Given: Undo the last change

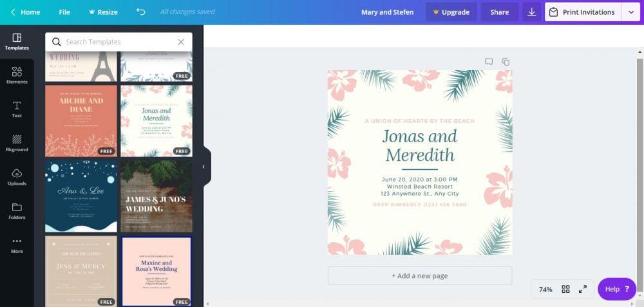Looking at the screenshot, I should [x=141, y=12].
